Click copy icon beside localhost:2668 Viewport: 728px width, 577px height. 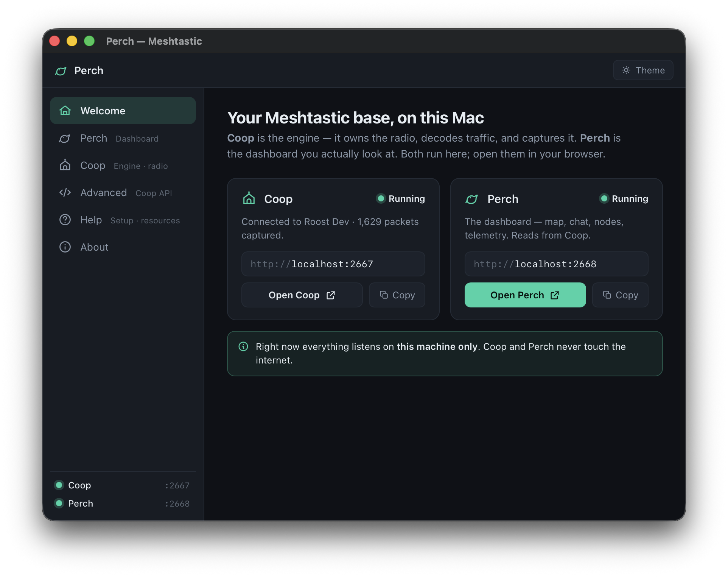(x=607, y=295)
